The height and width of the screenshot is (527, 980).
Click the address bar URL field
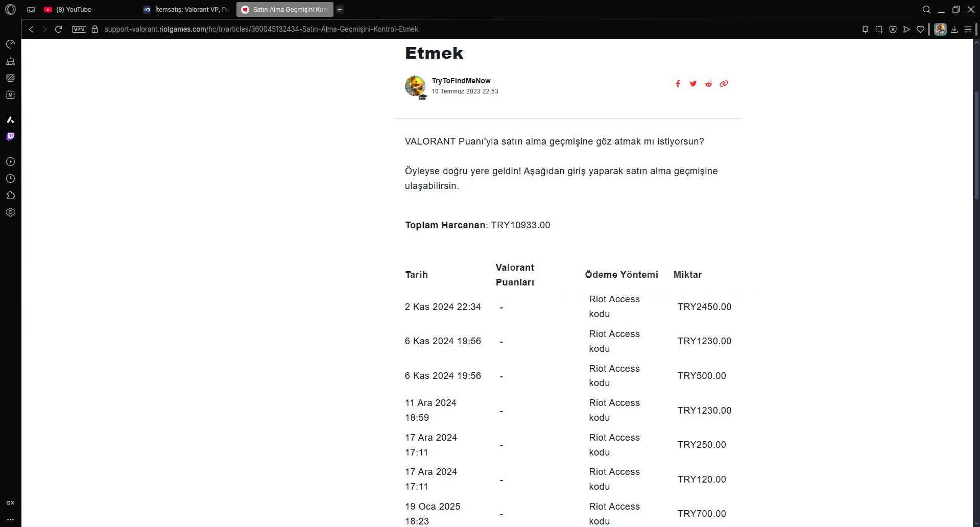click(x=261, y=29)
